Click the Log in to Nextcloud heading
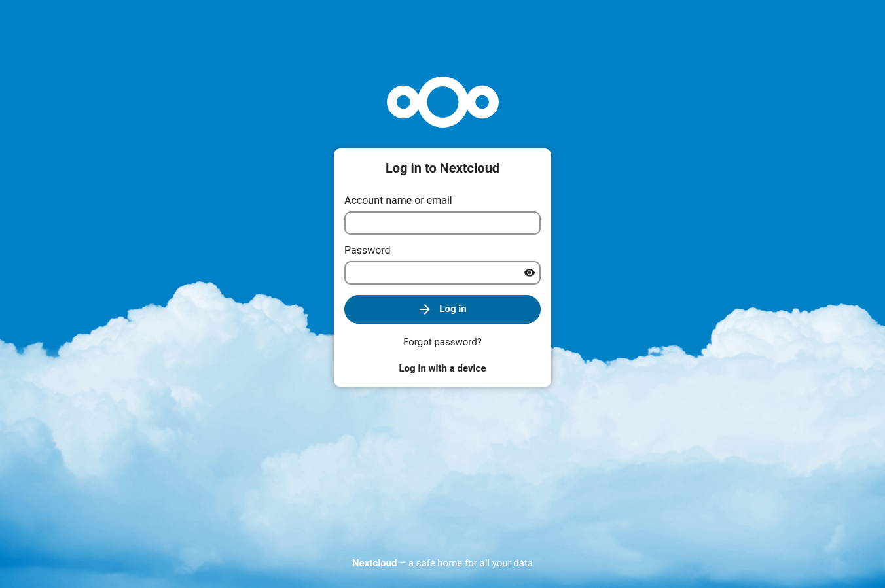885x588 pixels. click(442, 168)
